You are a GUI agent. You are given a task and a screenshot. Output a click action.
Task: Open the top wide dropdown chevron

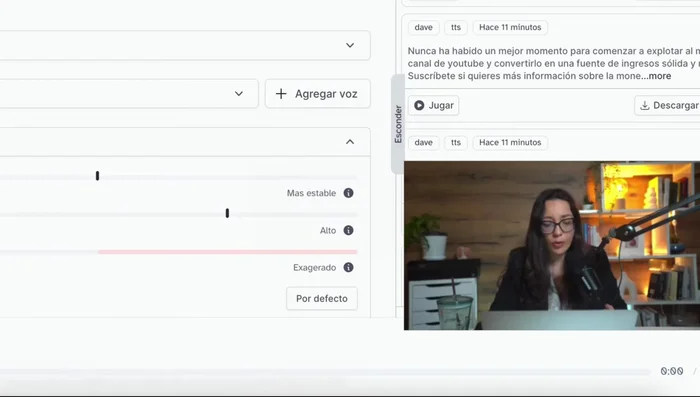pyautogui.click(x=350, y=45)
